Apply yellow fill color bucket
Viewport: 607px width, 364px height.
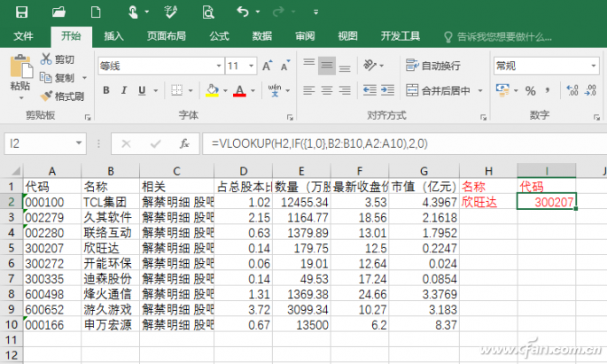click(212, 90)
